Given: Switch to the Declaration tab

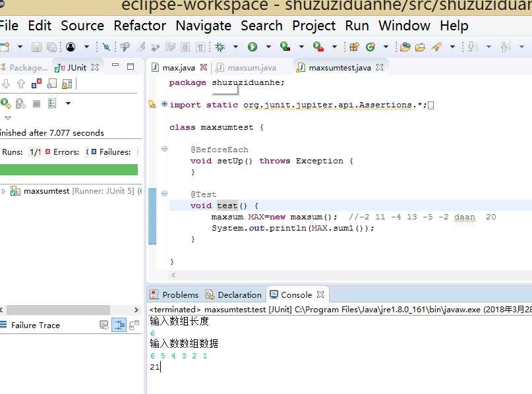Looking at the screenshot, I should [x=234, y=295].
